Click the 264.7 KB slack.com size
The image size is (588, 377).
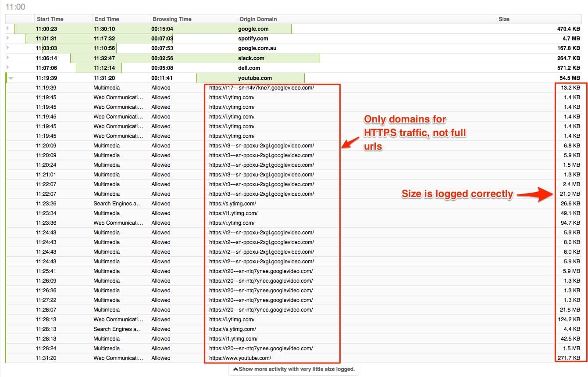tap(569, 58)
